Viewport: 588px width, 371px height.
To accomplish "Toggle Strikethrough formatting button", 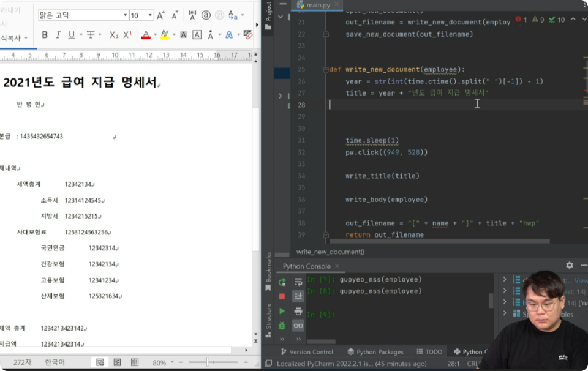I will pos(91,35).
